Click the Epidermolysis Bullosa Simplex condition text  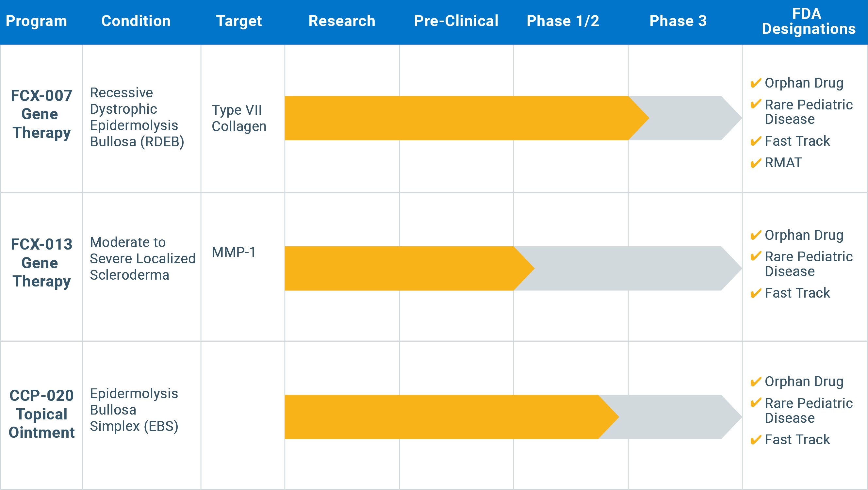click(x=134, y=410)
